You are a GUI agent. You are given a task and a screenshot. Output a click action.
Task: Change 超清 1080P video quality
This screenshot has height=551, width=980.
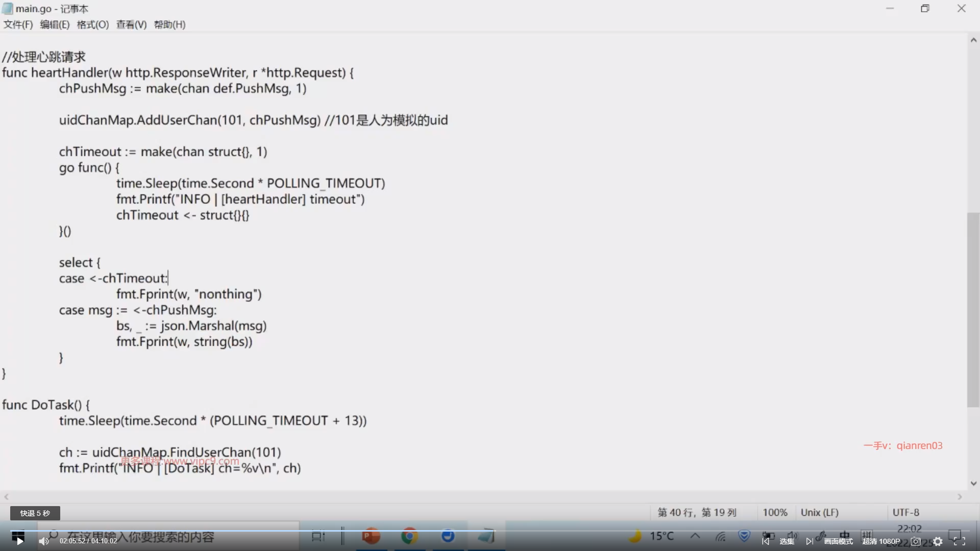pyautogui.click(x=881, y=541)
